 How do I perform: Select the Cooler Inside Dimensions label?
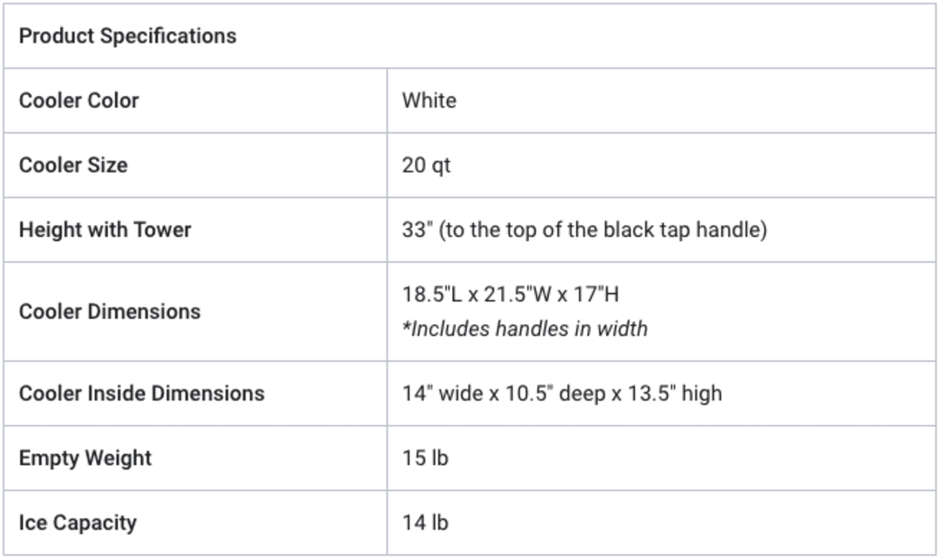coord(142,394)
